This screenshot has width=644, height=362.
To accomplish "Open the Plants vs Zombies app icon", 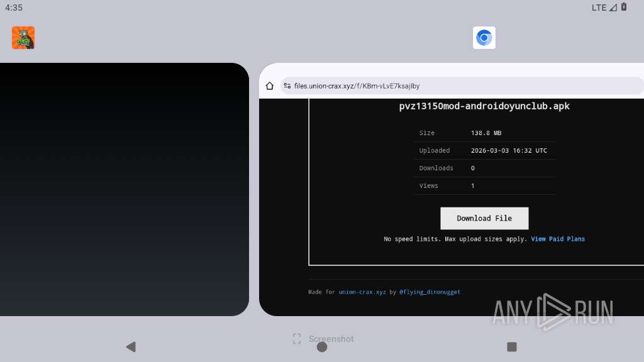I will [x=23, y=38].
